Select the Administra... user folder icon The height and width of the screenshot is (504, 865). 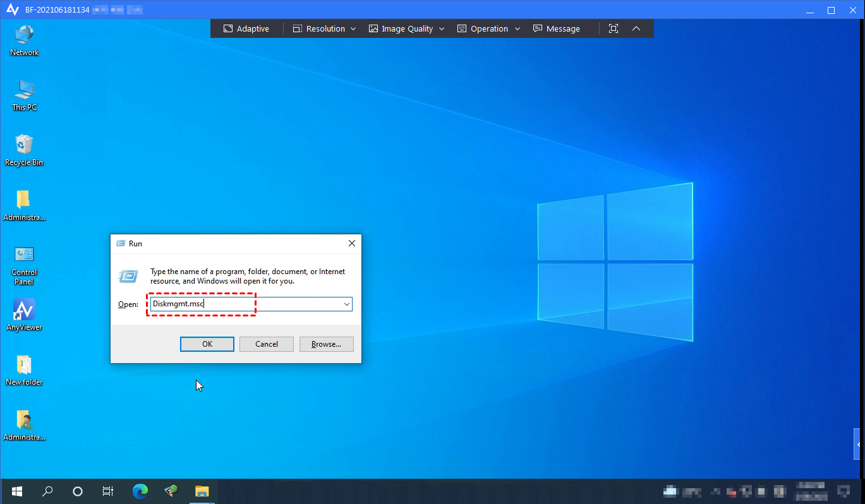click(24, 425)
